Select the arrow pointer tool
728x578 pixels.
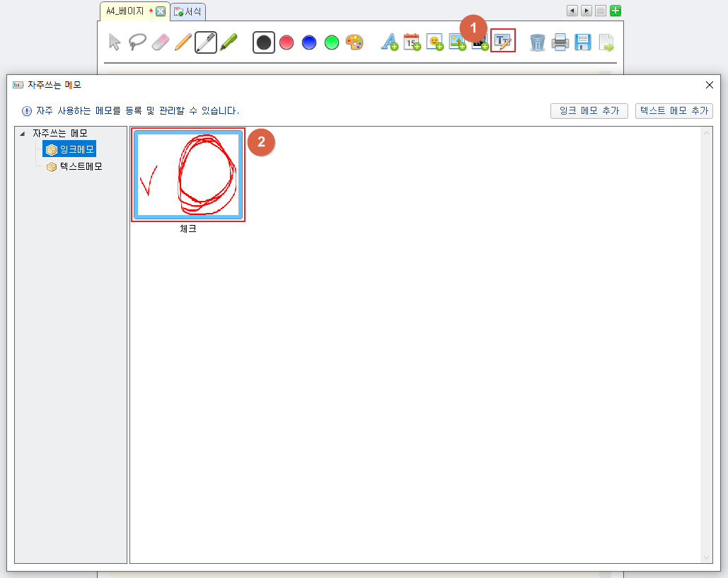point(115,42)
